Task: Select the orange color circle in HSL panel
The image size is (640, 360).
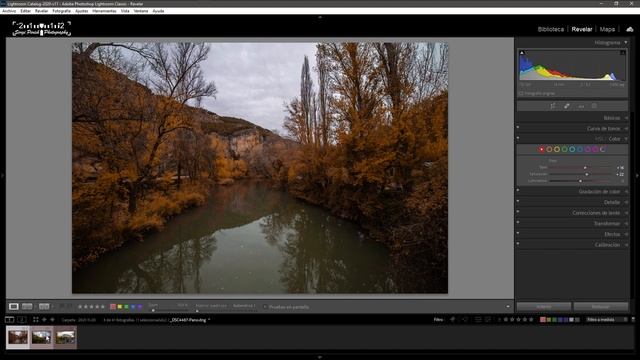Action: coord(549,149)
